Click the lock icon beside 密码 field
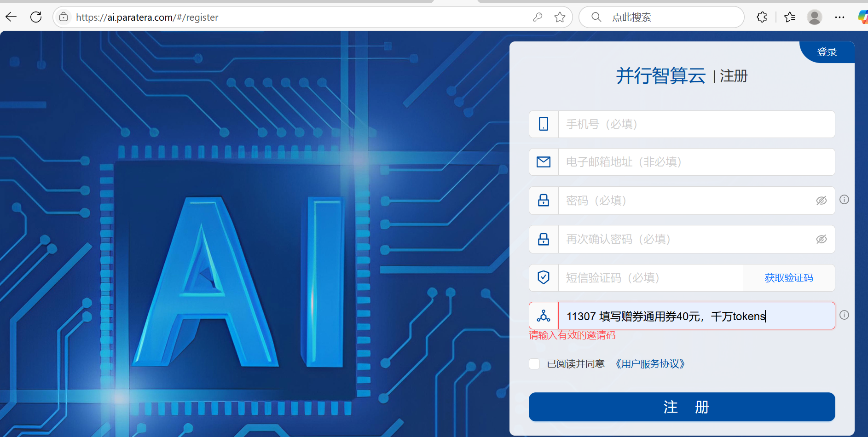The height and width of the screenshot is (437, 868). (544, 200)
